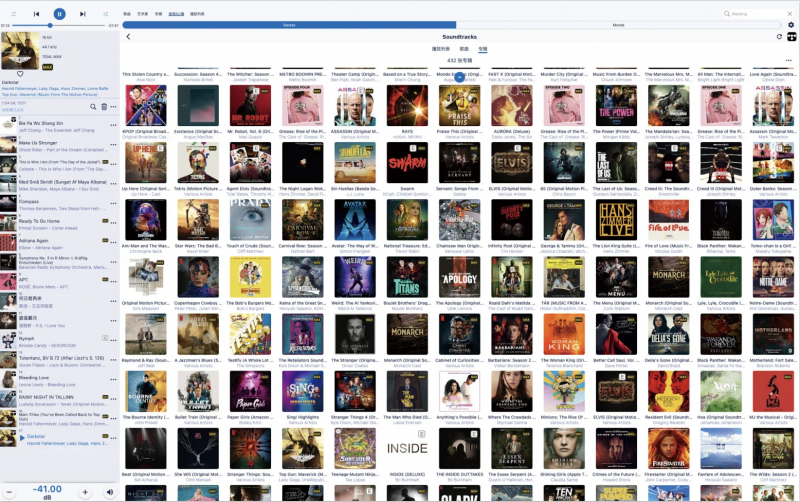This screenshot has width=800, height=502.
Task: Jump to top with the blue up arrow
Action: [x=459, y=77]
